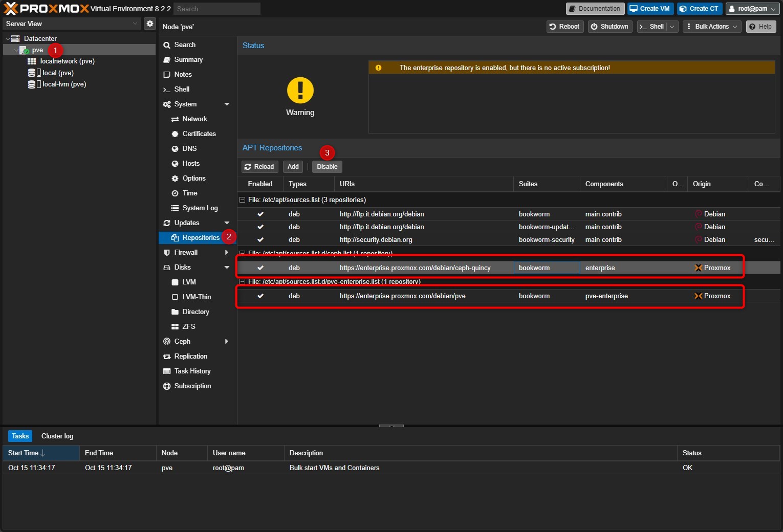Click the top Search input field
Viewport: 783px width, 532px height.
coord(216,9)
